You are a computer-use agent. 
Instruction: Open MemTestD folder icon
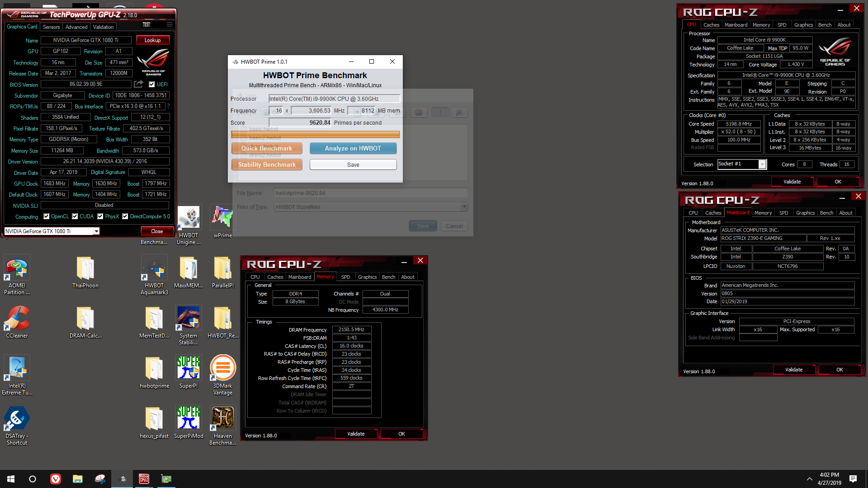click(154, 322)
